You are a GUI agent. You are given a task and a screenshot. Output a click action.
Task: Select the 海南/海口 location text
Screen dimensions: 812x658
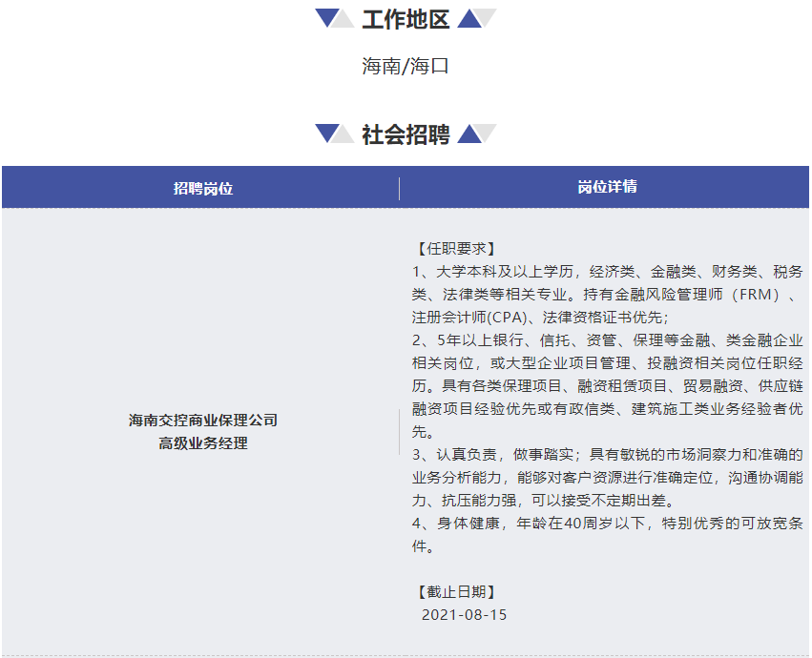tap(405, 66)
